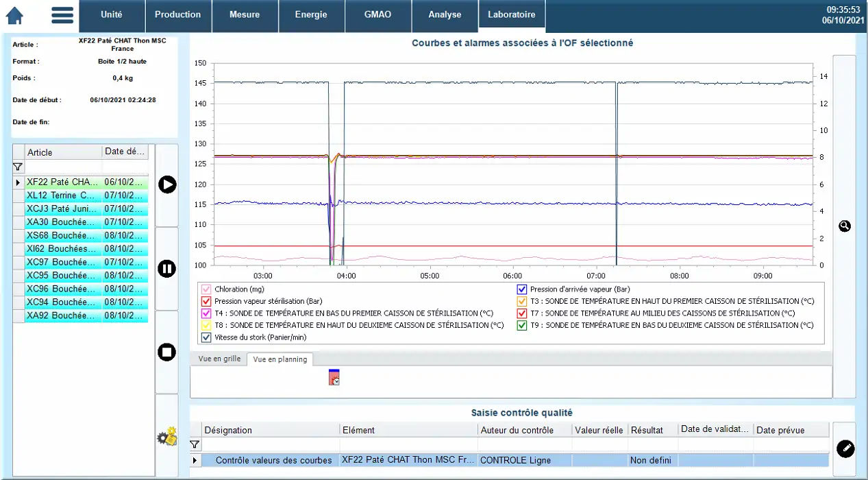
Task: Open the Unité tab
Action: pos(112,15)
